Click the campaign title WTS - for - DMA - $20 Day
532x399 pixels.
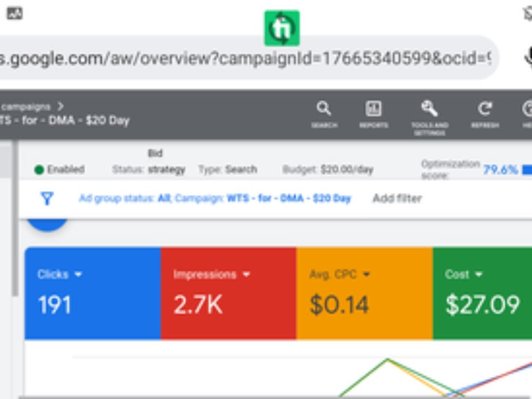(x=64, y=121)
